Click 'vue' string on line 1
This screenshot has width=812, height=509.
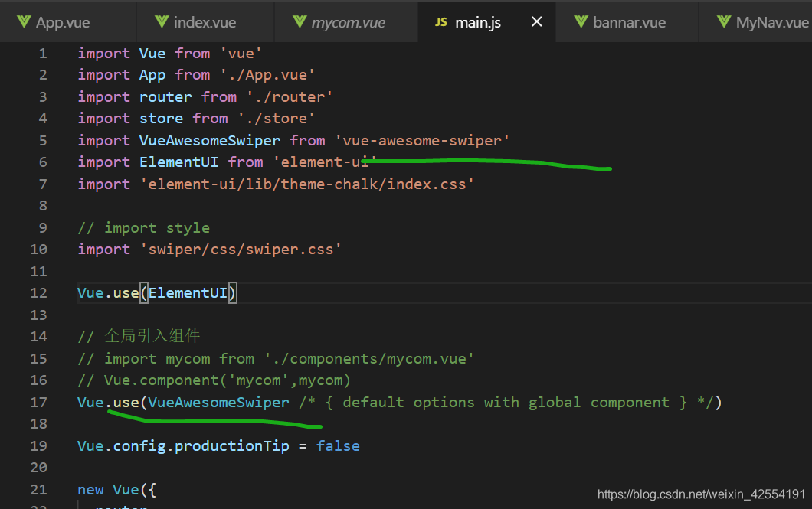coord(241,54)
